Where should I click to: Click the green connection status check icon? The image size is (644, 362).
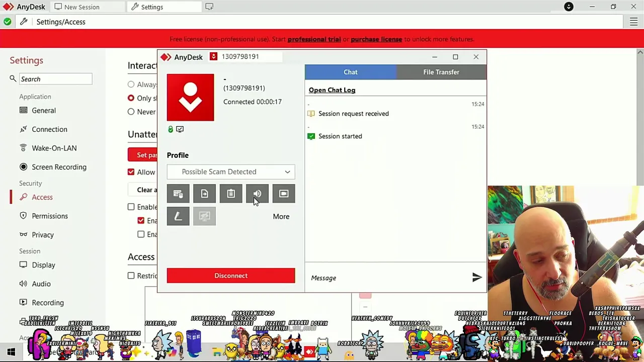coord(7,22)
